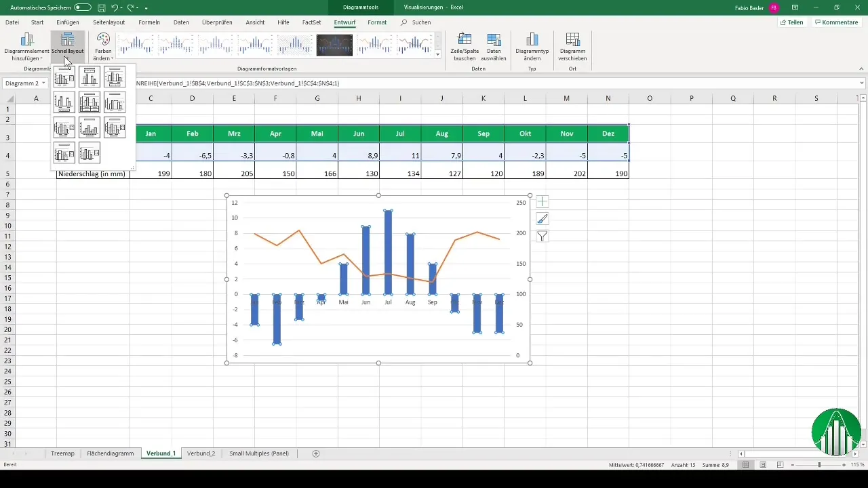The height and width of the screenshot is (488, 868).
Task: Click the Schnelllayout button
Action: click(67, 46)
